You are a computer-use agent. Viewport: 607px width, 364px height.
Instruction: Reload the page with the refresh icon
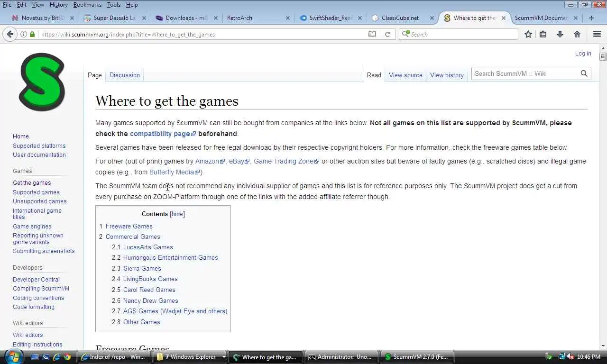click(387, 34)
